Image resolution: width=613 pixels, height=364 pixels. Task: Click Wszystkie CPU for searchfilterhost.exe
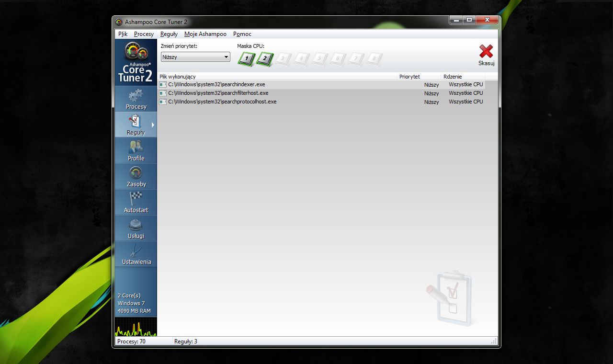click(466, 93)
